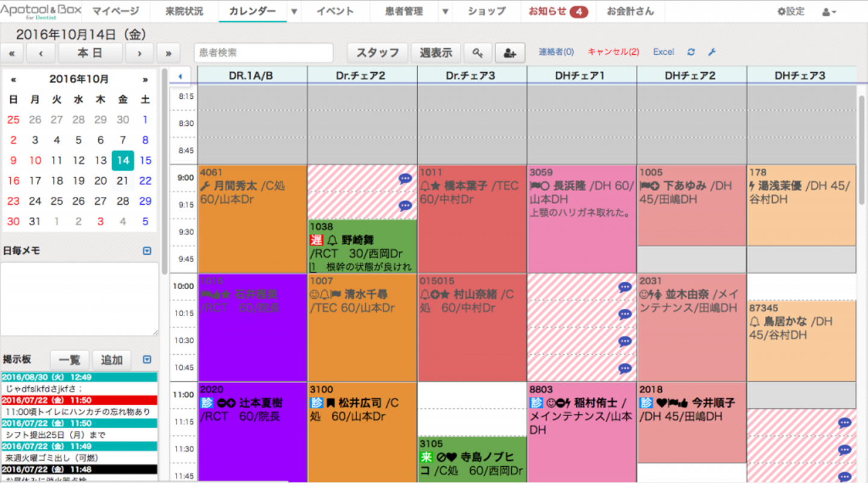The image size is (868, 483).
Task: Toggle the 日毎メモ panel expander
Action: (x=147, y=251)
